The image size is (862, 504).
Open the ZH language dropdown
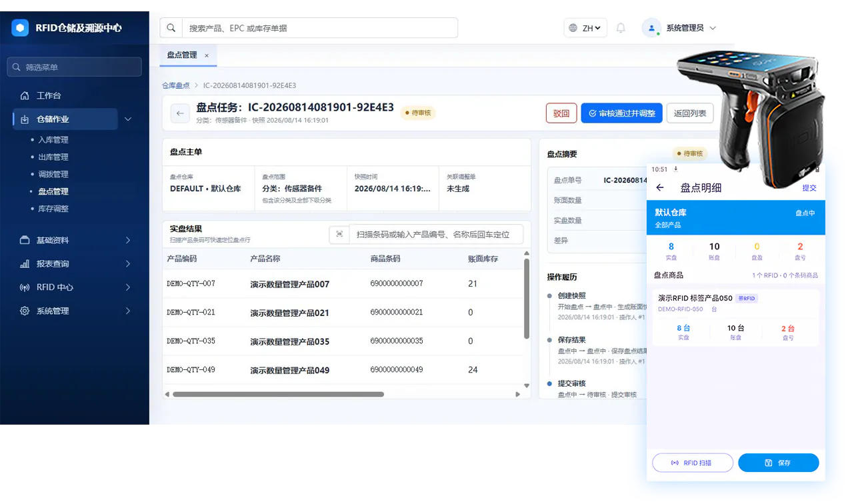[x=585, y=28]
